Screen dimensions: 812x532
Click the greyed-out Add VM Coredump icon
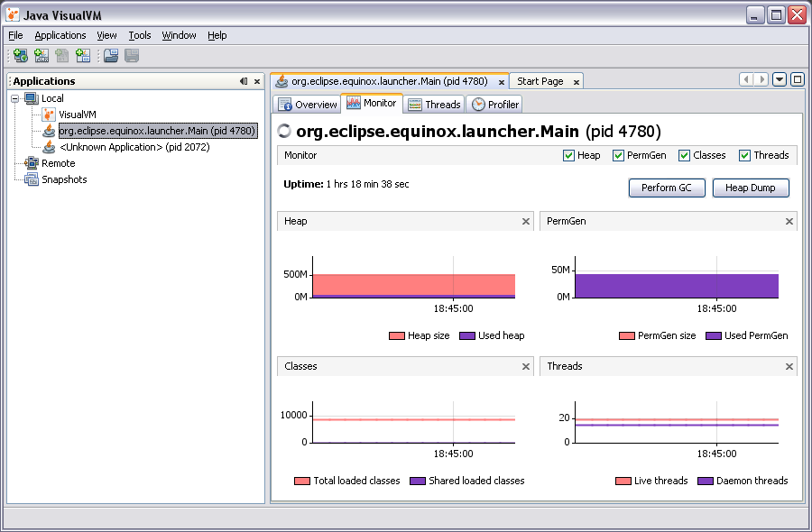click(62, 55)
